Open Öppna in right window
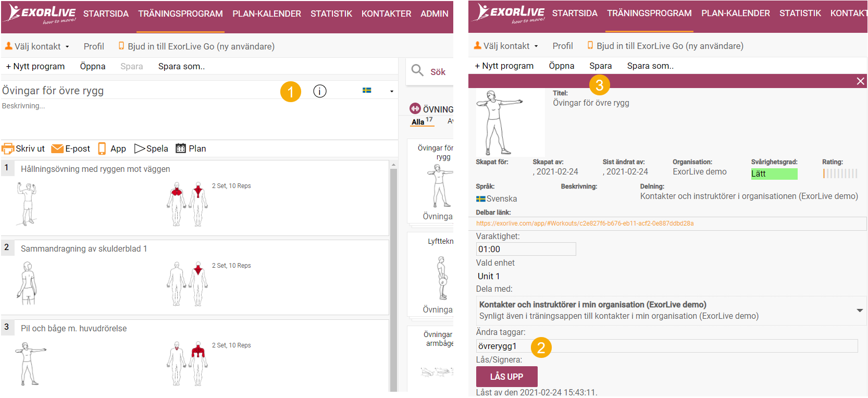 562,66
